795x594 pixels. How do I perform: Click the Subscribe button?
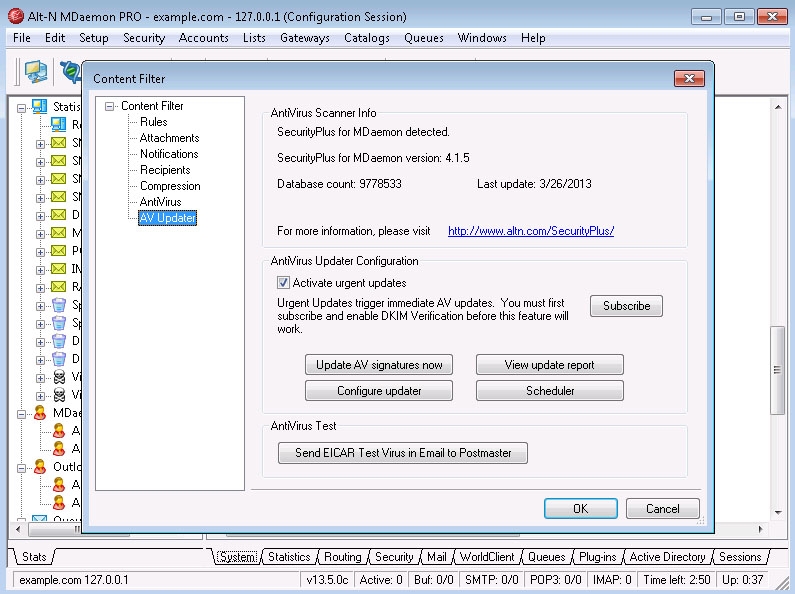626,306
